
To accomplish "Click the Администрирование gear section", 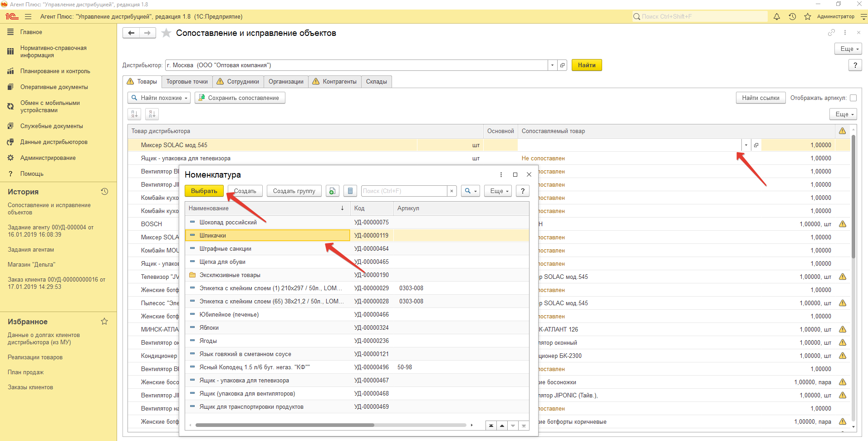I will click(48, 158).
